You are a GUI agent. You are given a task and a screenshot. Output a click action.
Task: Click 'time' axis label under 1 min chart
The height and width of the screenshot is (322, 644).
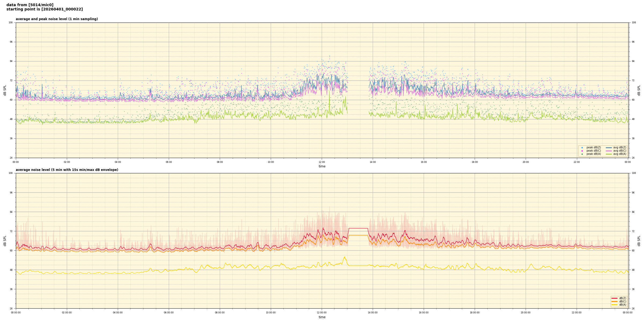click(322, 166)
